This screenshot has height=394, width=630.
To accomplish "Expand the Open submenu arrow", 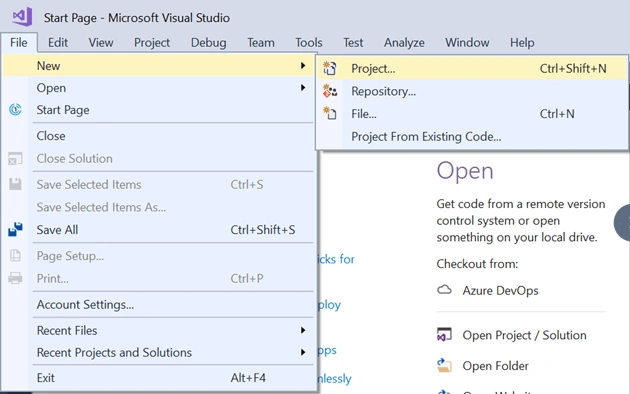I will 303,88.
